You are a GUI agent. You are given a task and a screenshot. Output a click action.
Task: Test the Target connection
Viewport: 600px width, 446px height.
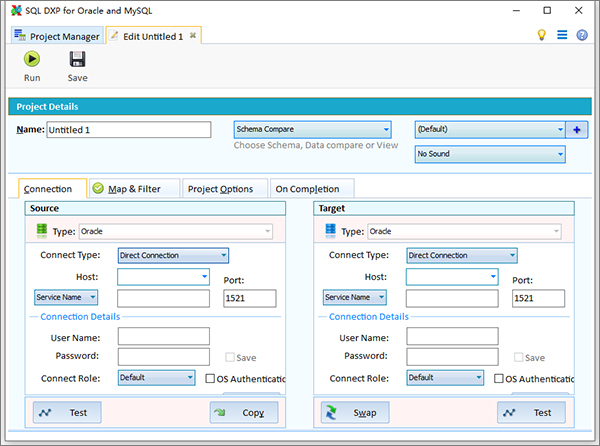pos(531,412)
